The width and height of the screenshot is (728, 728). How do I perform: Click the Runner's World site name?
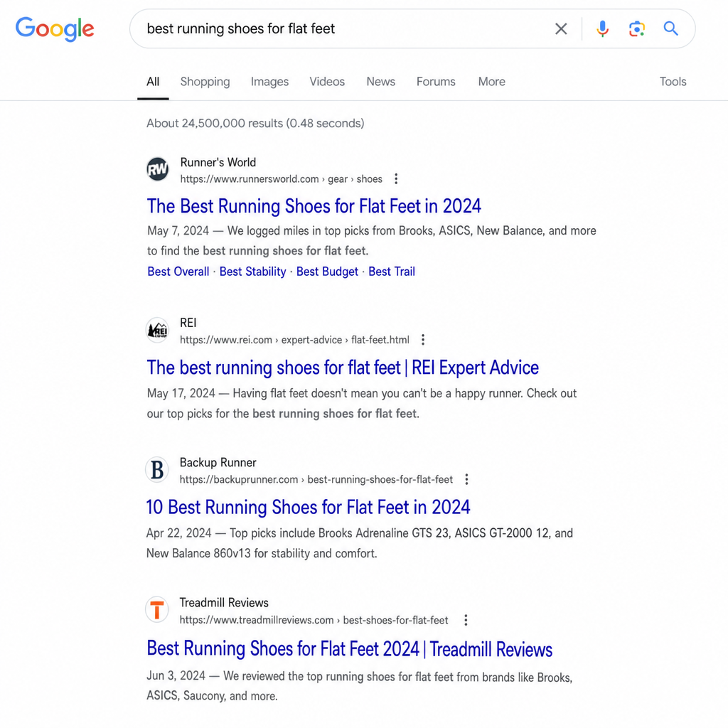(x=218, y=163)
